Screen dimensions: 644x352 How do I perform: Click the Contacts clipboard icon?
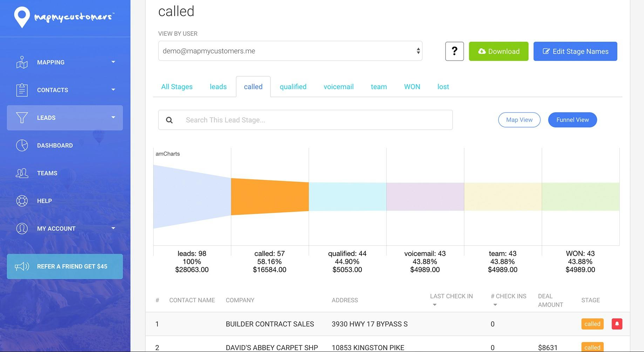pyautogui.click(x=22, y=90)
